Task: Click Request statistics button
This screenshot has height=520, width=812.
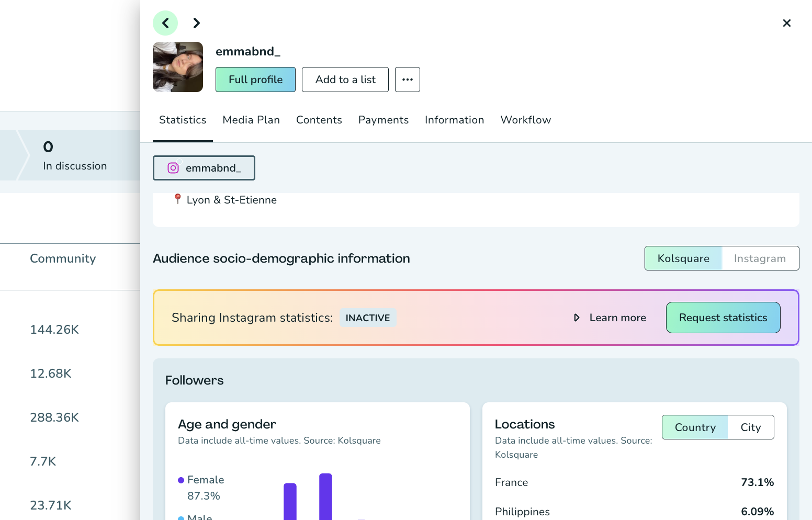Action: pyautogui.click(x=723, y=318)
